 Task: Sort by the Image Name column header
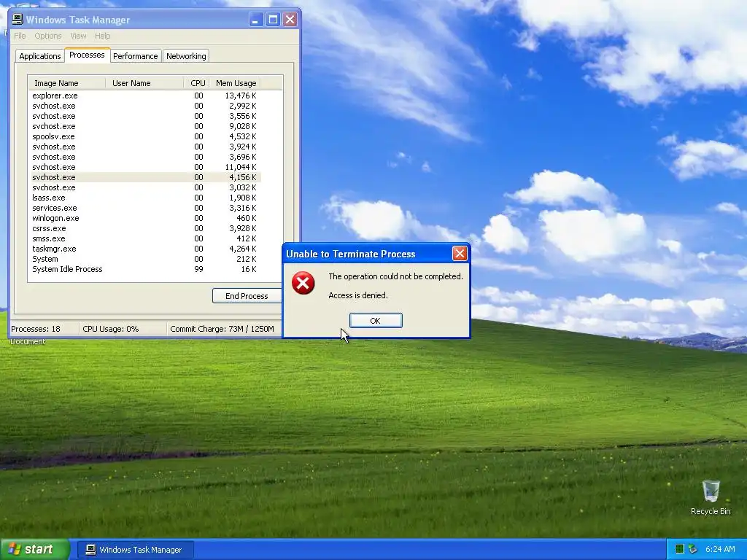(x=66, y=83)
